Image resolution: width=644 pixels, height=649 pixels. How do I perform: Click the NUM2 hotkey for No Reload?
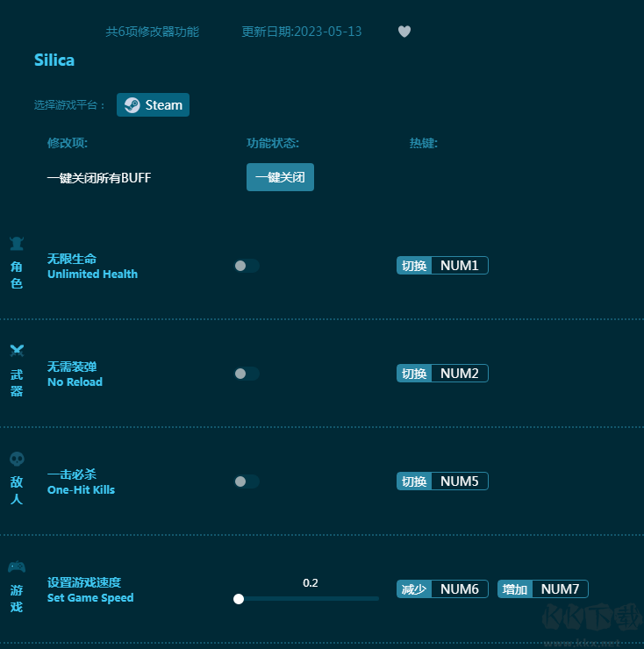[459, 374]
